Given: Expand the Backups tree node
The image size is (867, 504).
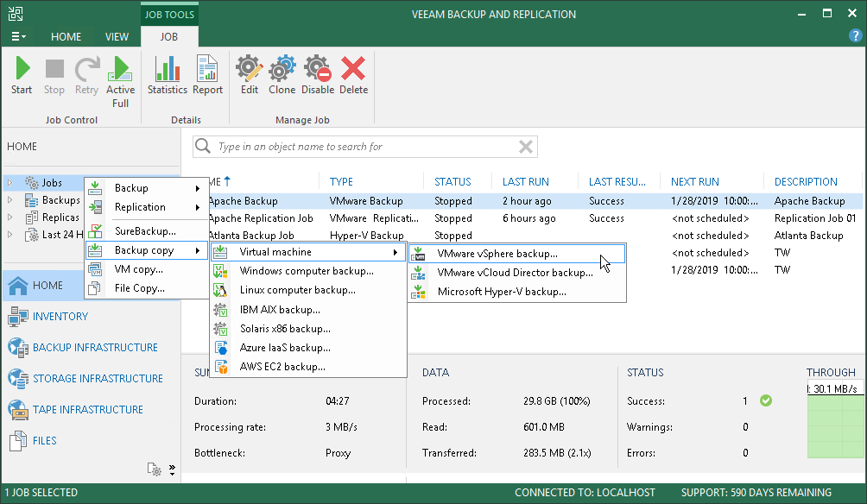Looking at the screenshot, I should coord(10,200).
